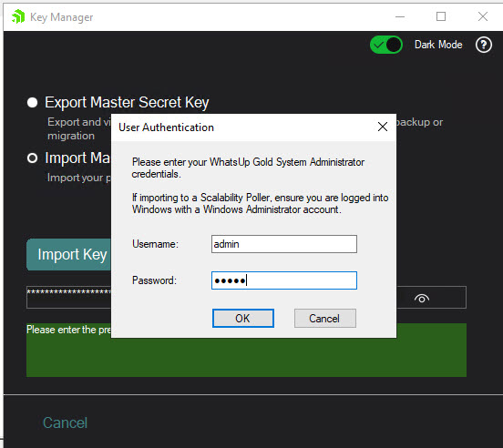Click the Import Key button
503x448 pixels.
point(69,254)
